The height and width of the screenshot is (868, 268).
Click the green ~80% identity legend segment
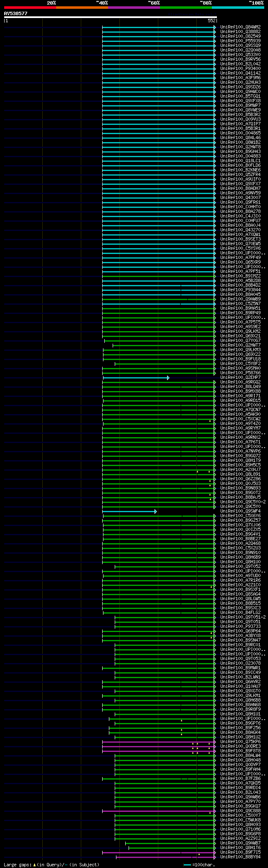coord(186,7)
